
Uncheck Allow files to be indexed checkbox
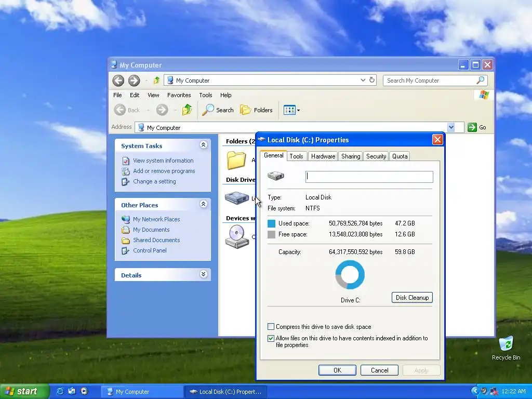271,338
